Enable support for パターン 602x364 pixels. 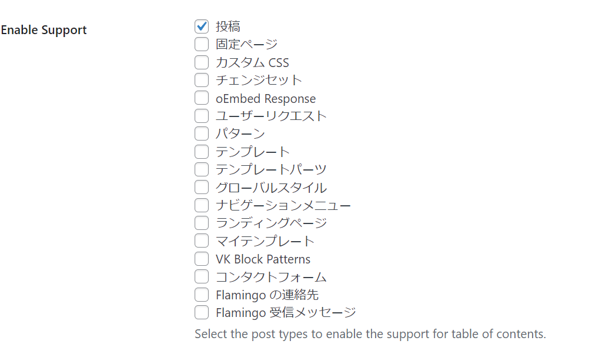click(x=202, y=134)
